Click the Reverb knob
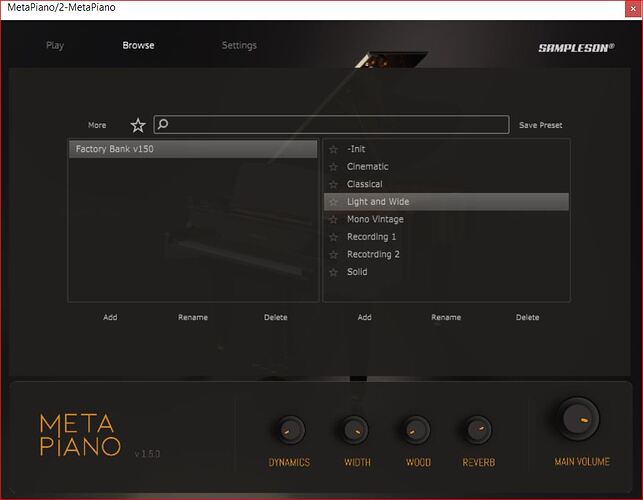The image size is (643, 500). coord(477,430)
